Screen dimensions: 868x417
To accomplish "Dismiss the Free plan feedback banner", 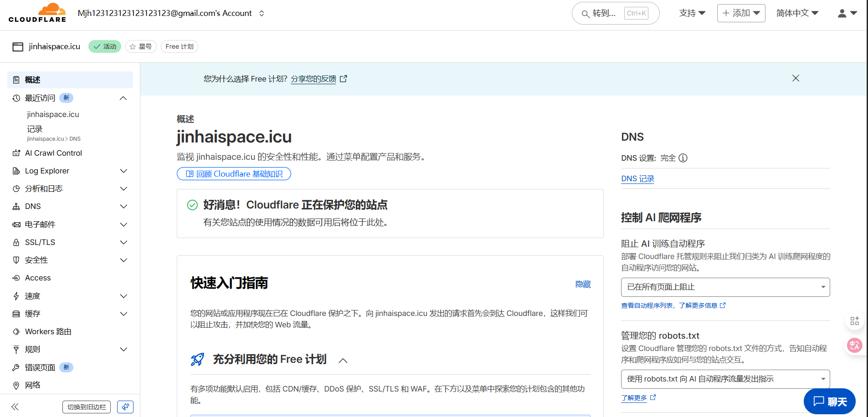I will 796,78.
